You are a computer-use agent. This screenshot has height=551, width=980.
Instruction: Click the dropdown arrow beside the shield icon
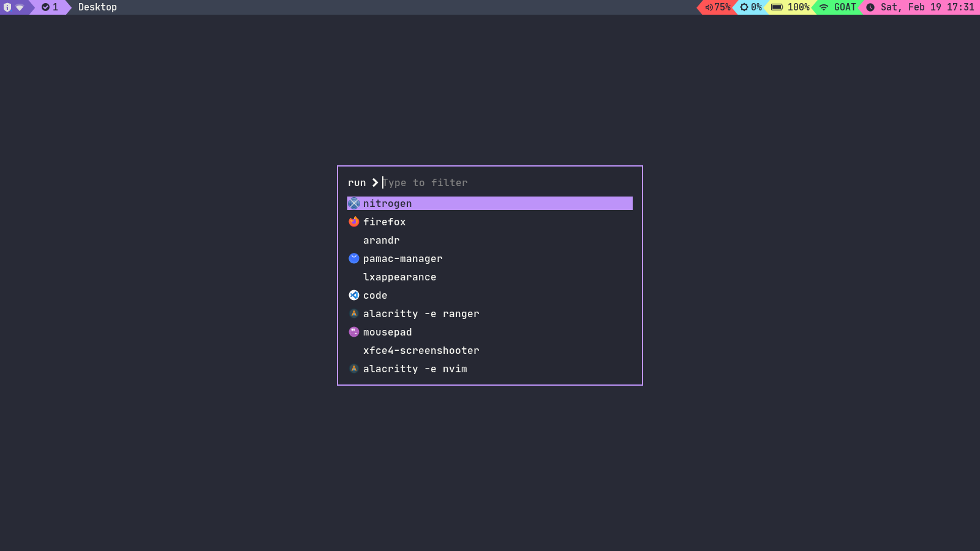pos(20,7)
